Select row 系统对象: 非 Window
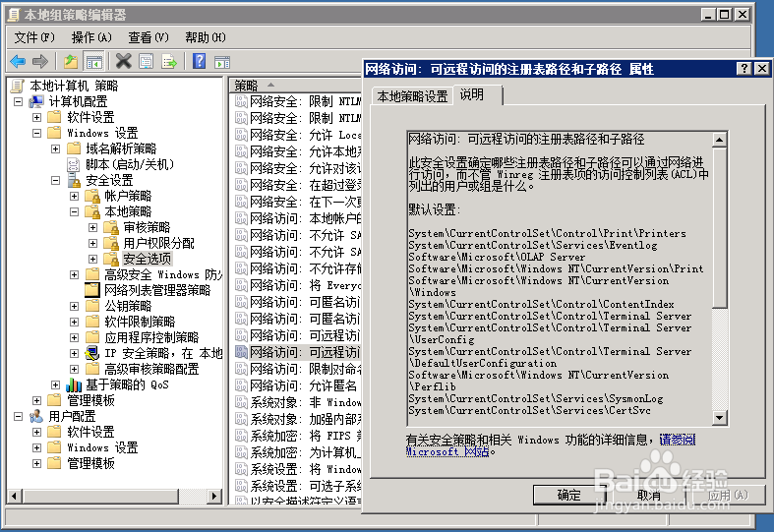 click(298, 402)
